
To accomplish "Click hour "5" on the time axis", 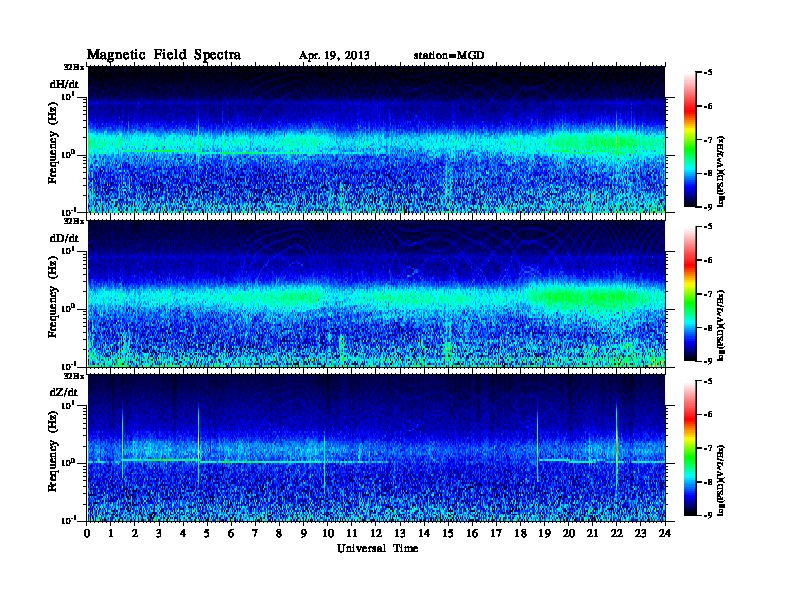I will [x=207, y=534].
